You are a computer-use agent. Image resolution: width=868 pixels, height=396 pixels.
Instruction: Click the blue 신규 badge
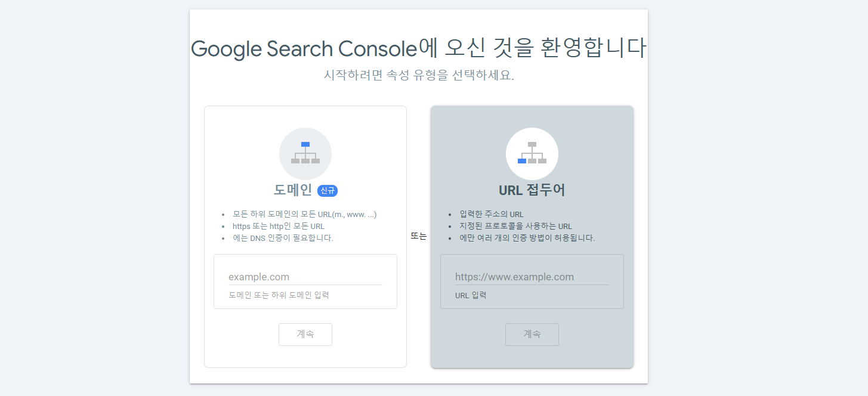coord(328,191)
